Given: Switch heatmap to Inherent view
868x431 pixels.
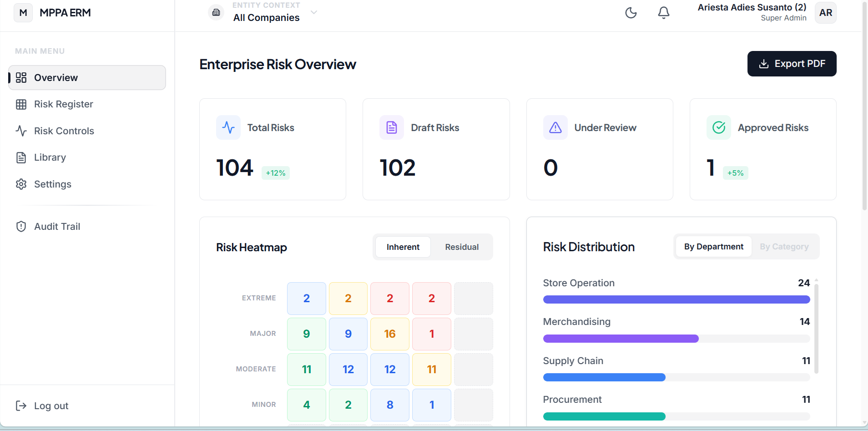Looking at the screenshot, I should 403,247.
